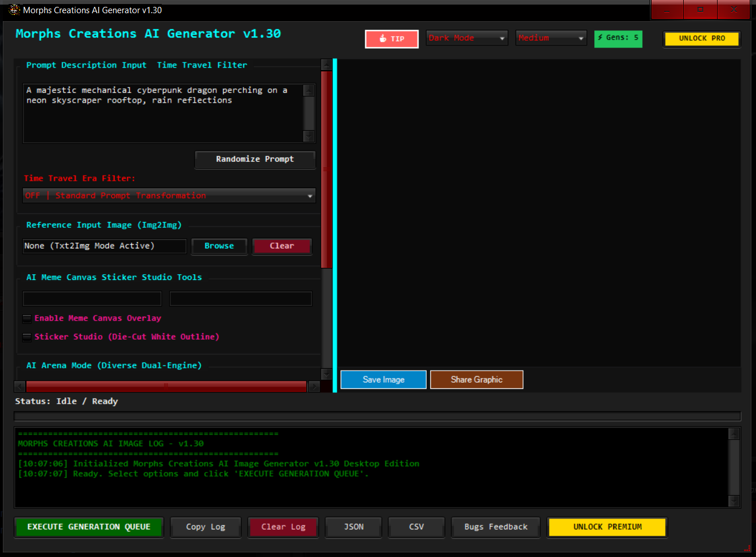Export log as JSON
This screenshot has width=756, height=557.
click(x=354, y=527)
